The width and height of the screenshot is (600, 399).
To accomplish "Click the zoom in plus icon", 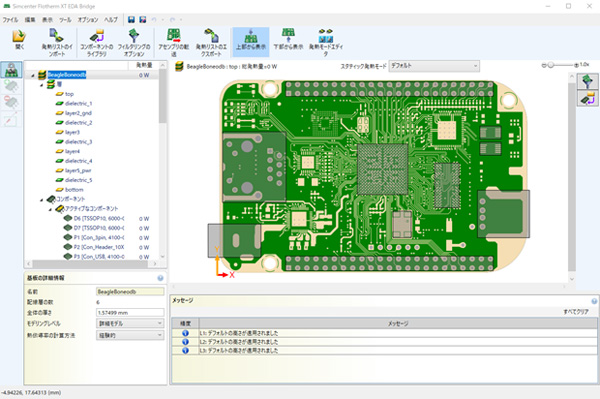I will tap(577, 65).
